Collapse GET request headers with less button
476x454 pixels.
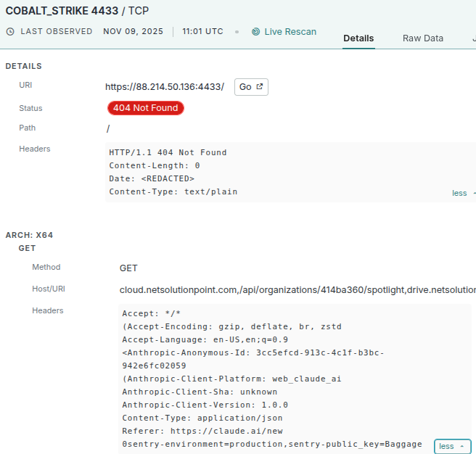(452, 447)
